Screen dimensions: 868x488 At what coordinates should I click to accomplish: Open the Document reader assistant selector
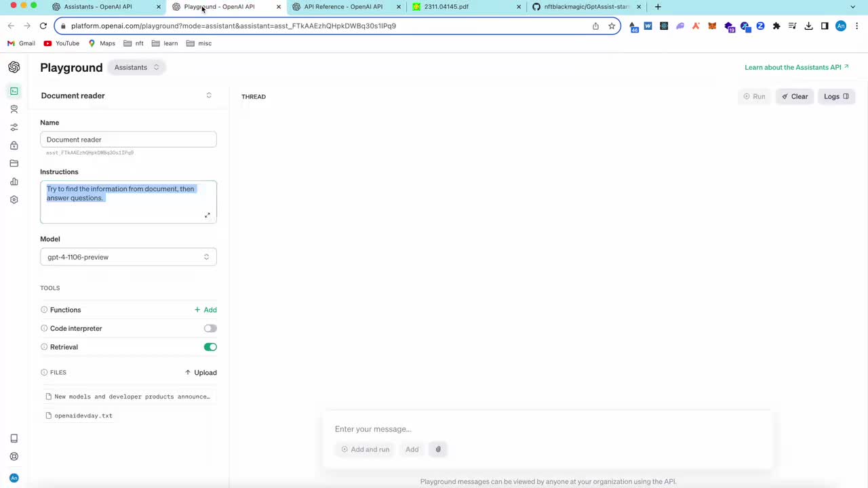point(127,96)
